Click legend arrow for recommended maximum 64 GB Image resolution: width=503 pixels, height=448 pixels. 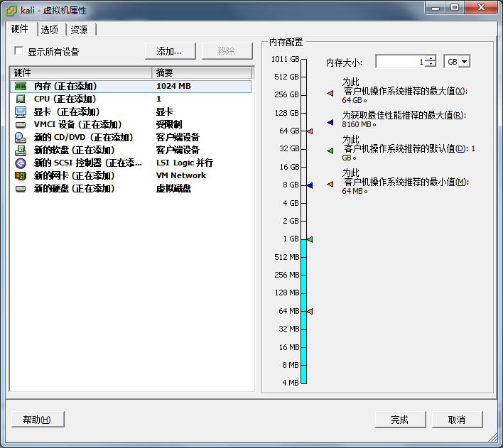tap(330, 93)
